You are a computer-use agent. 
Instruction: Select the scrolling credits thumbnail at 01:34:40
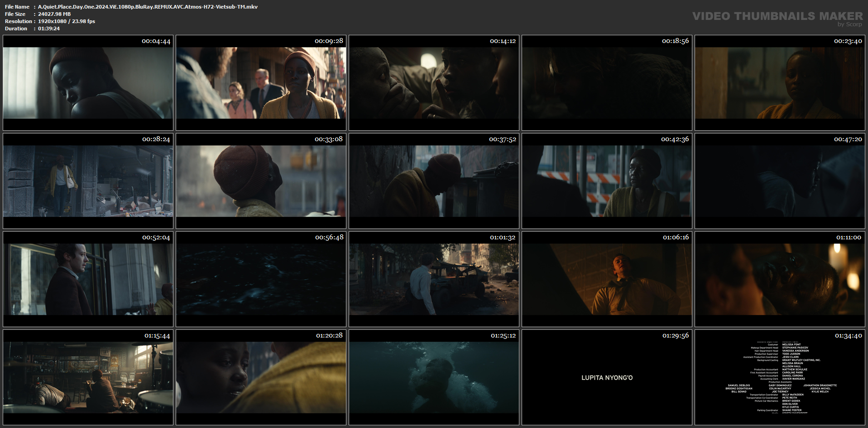click(x=780, y=377)
